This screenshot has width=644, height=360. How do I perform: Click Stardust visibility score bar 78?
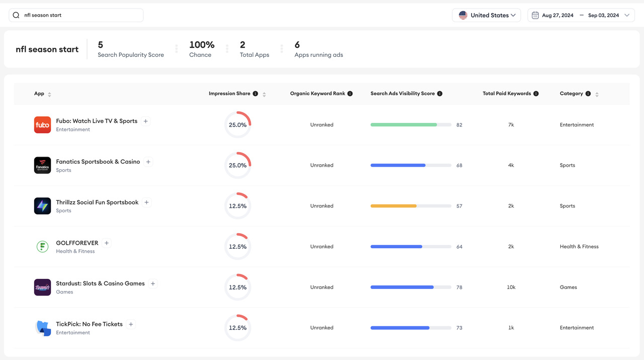pyautogui.click(x=411, y=287)
